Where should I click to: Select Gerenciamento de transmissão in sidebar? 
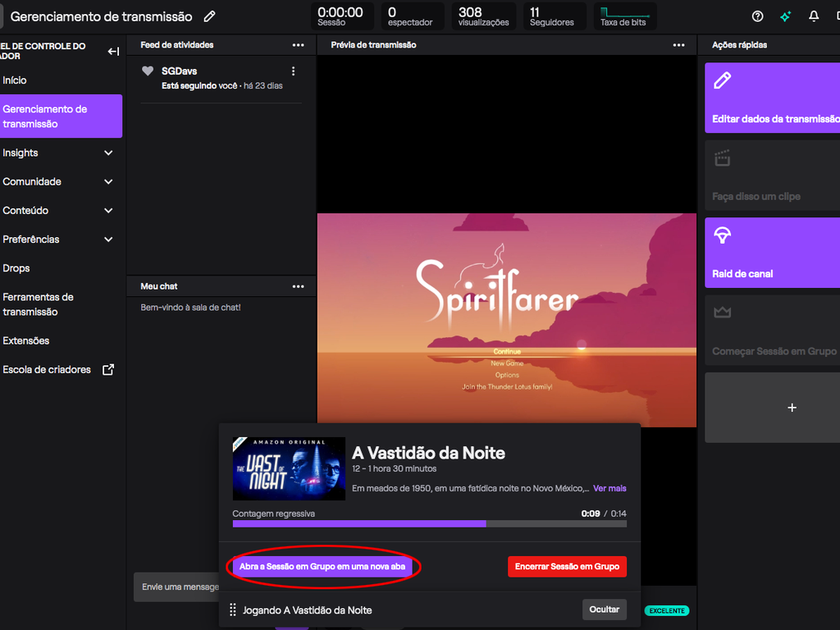coord(61,116)
